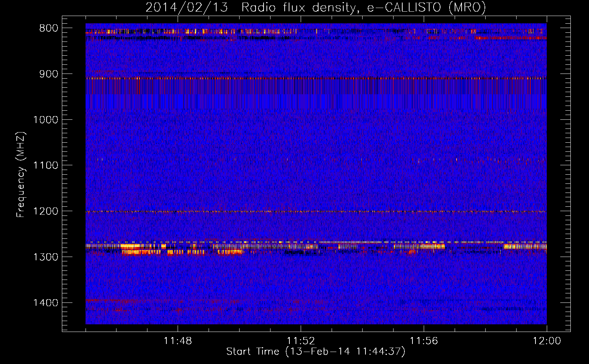Click the 11:48 time tick label
589x364 pixels.
[178, 341]
